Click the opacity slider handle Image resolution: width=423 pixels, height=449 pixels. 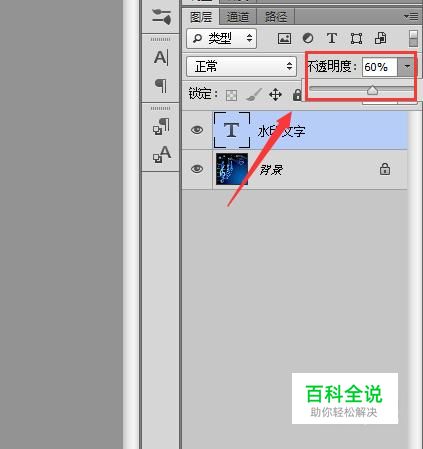(x=372, y=90)
